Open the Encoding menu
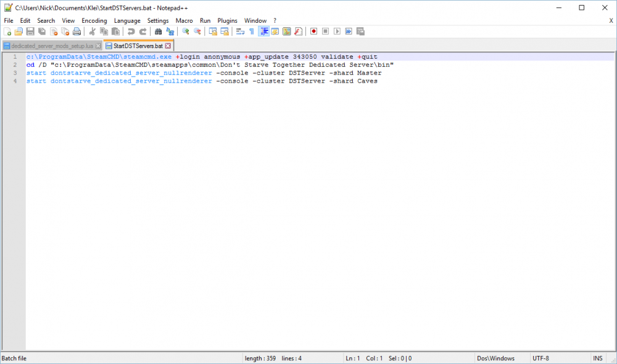617x364 pixels. pos(94,20)
